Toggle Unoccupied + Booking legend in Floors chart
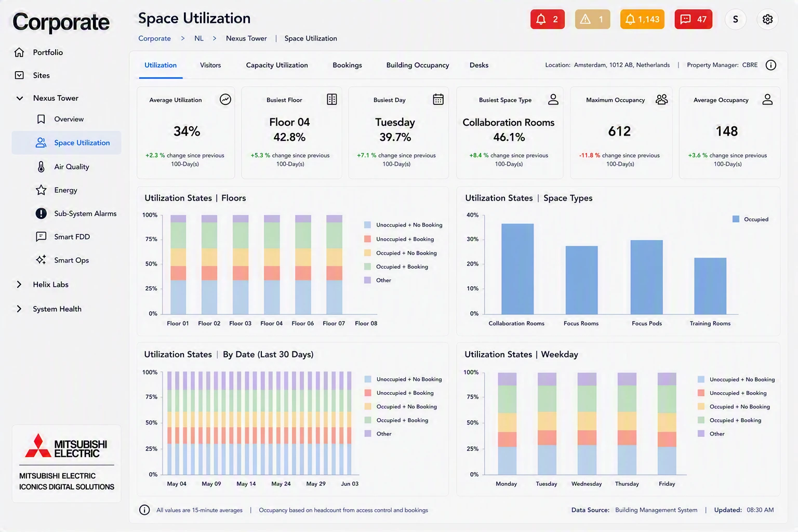The height and width of the screenshot is (532, 798). coord(399,239)
